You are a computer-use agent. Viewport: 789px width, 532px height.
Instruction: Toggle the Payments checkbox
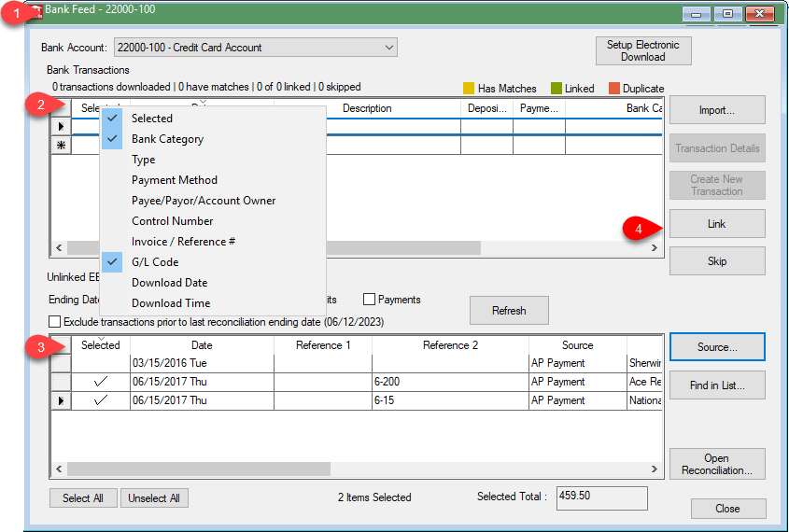click(369, 300)
